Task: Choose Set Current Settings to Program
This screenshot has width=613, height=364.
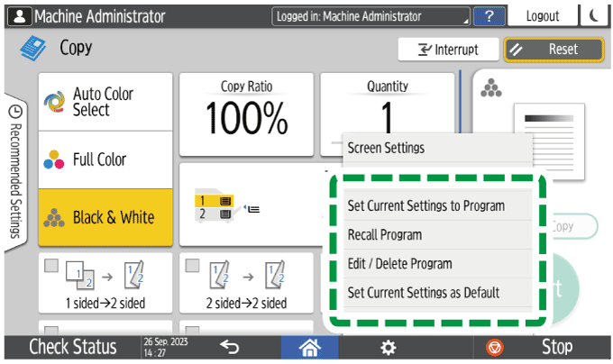Action: [425, 205]
